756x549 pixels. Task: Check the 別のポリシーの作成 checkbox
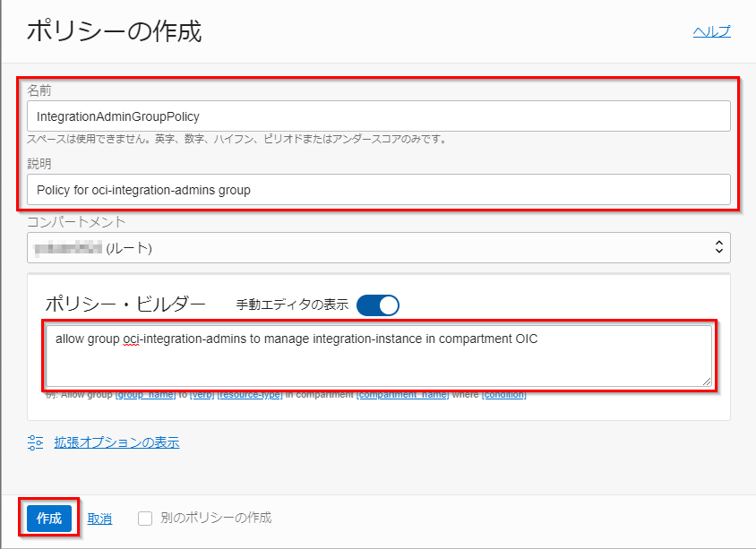coord(145,518)
